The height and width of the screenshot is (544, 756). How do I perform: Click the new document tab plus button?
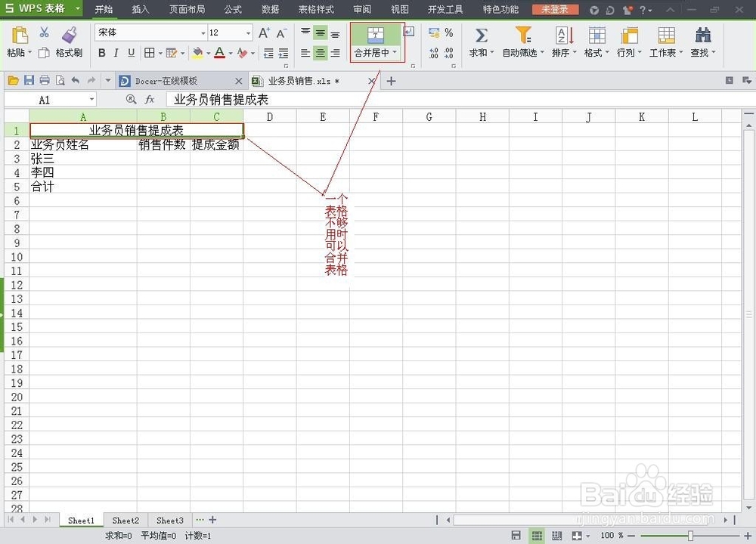391,81
